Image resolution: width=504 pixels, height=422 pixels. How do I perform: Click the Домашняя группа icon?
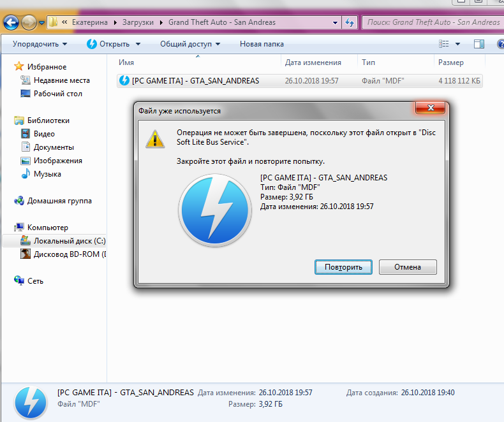(19, 201)
